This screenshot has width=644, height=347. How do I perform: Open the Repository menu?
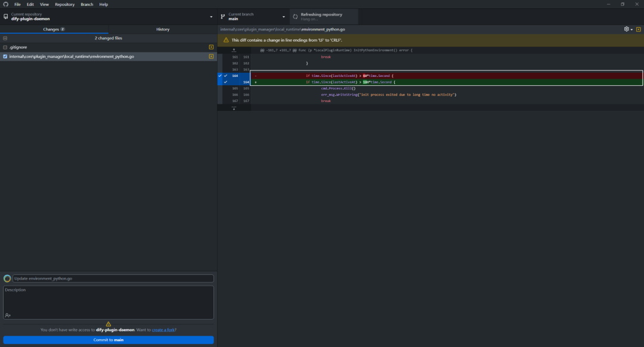[x=65, y=4]
